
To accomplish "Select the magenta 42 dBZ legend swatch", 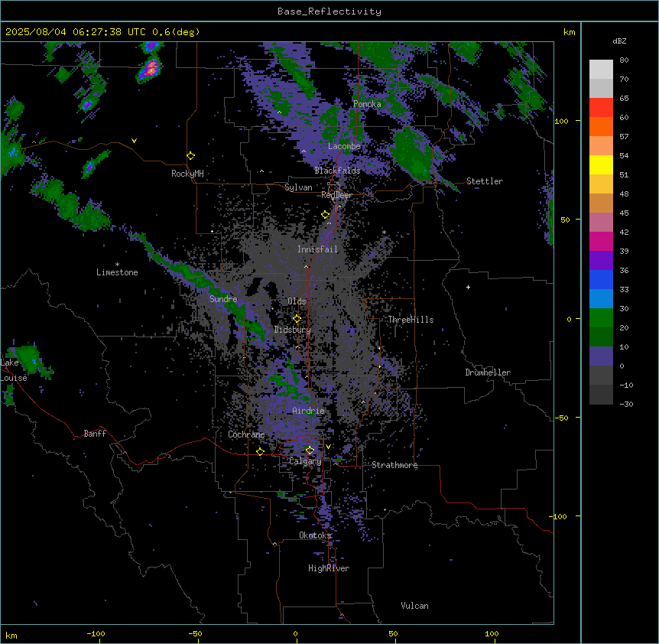I will (x=601, y=241).
